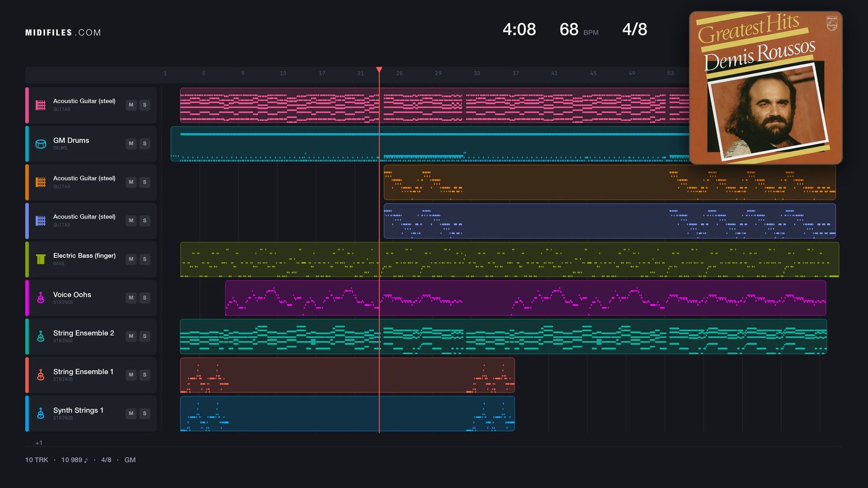The width and height of the screenshot is (868, 488).
Task: Mute the periwinkle Acoustic Guitar track
Action: pyautogui.click(x=131, y=220)
